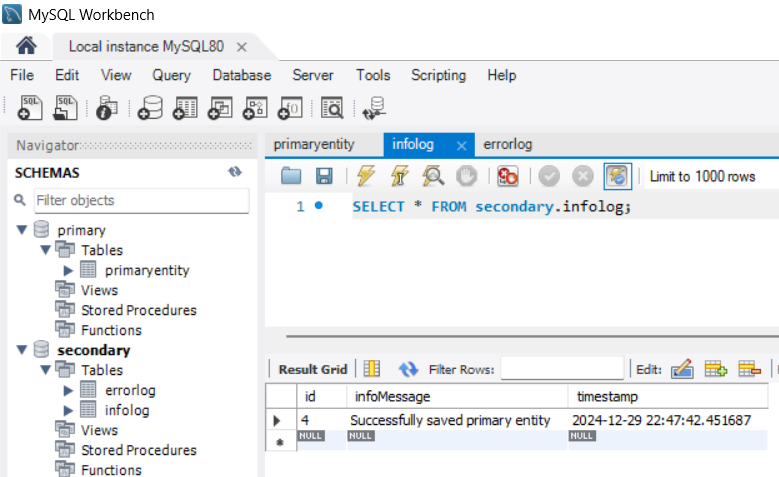Roll back the current transaction
The height and width of the screenshot is (477, 779).
click(x=583, y=176)
